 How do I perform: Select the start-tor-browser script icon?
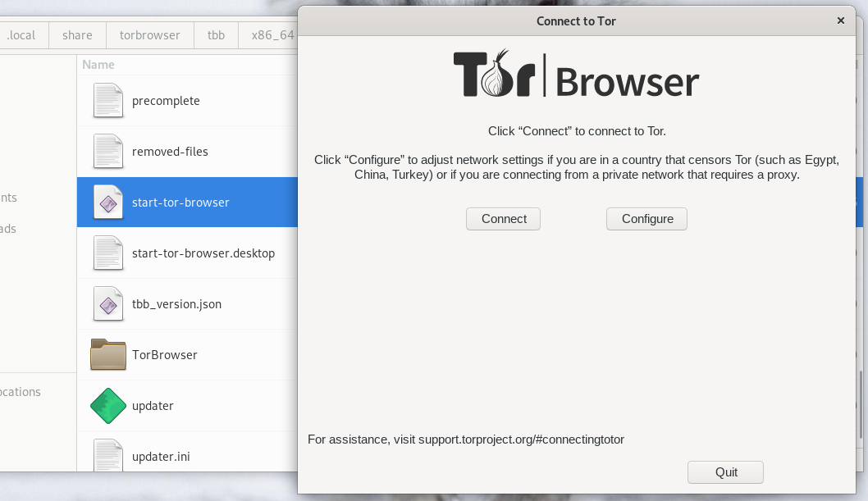point(108,202)
